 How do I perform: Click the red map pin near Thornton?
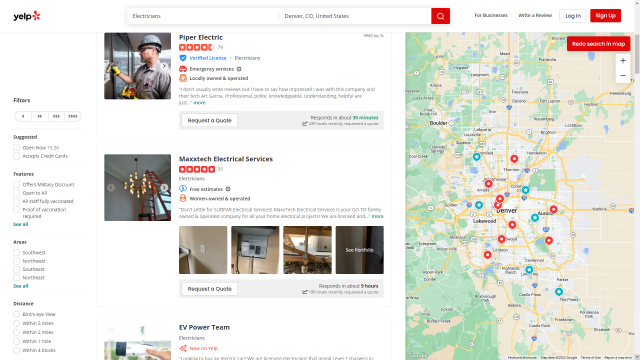click(514, 159)
